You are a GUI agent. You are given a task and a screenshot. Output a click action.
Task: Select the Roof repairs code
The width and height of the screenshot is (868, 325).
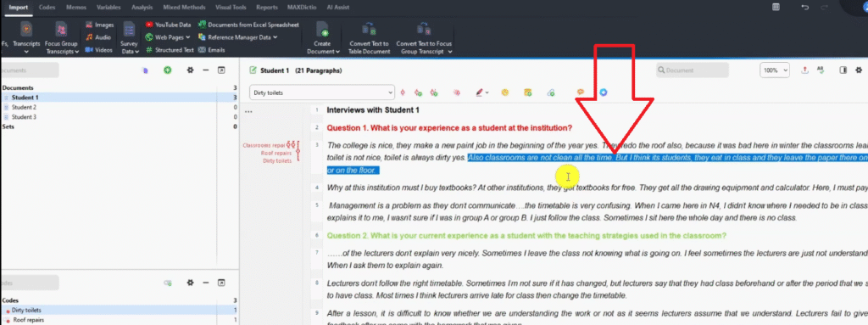(119, 320)
